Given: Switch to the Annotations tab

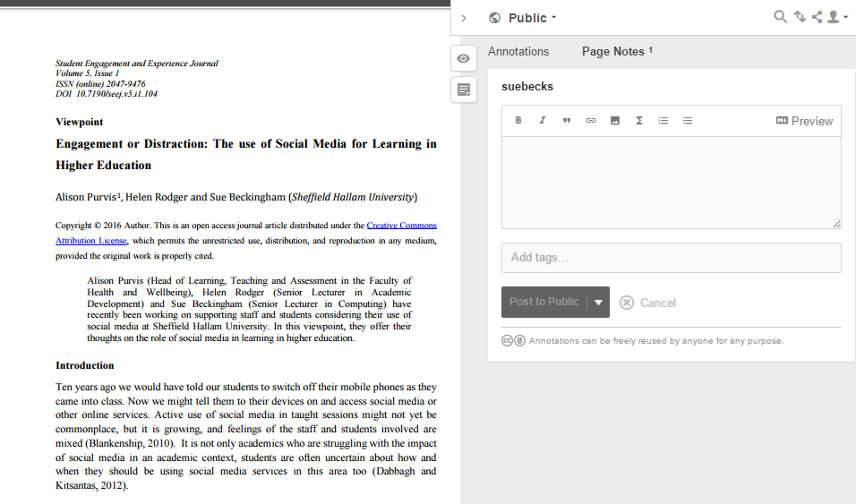Looking at the screenshot, I should click(518, 52).
